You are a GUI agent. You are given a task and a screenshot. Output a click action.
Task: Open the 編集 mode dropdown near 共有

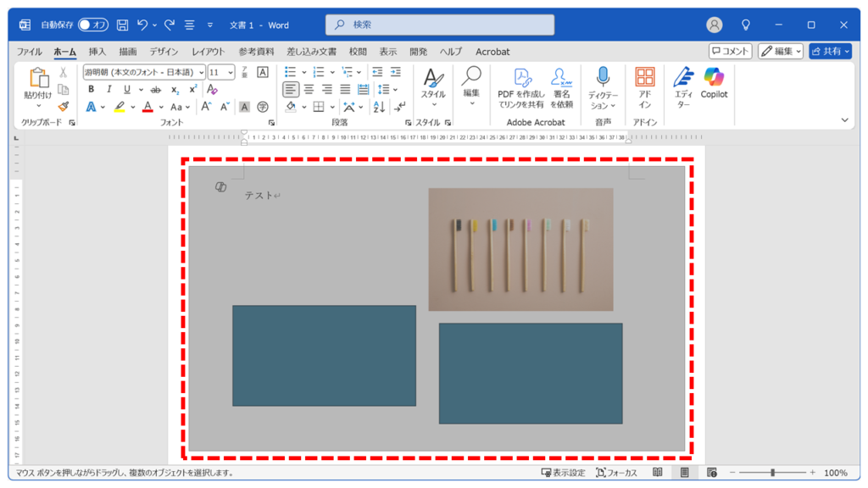click(x=781, y=52)
